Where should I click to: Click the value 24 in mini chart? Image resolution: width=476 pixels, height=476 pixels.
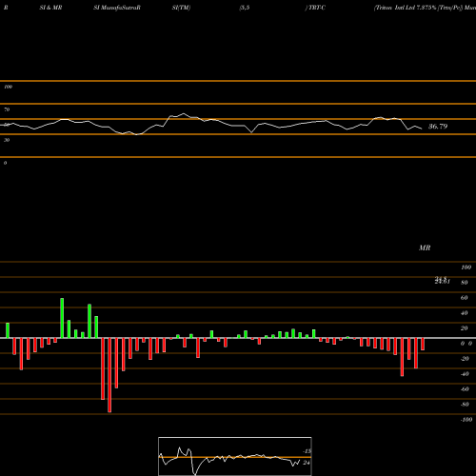[307, 463]
